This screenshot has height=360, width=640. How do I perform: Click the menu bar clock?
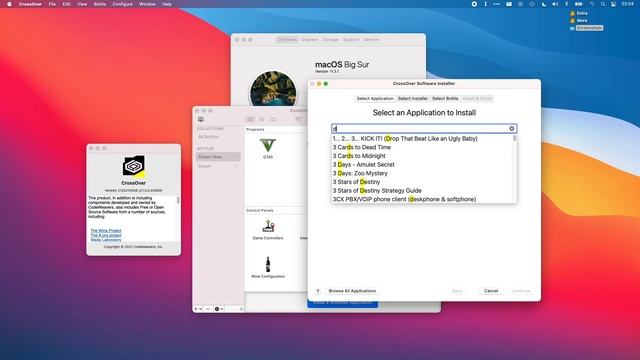pyautogui.click(x=627, y=4)
